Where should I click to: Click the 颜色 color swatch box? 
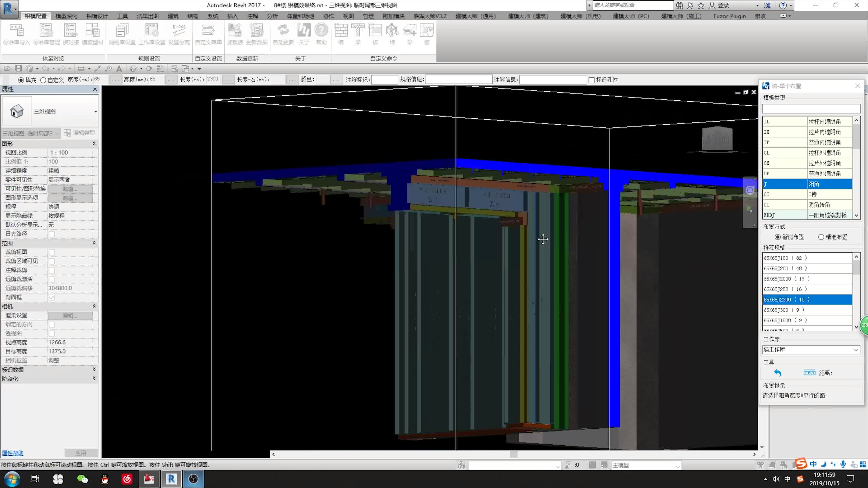tap(323, 80)
